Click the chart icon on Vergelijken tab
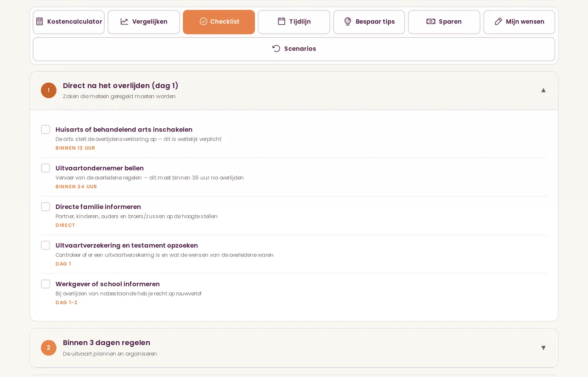The width and height of the screenshot is (588, 377). 124,22
